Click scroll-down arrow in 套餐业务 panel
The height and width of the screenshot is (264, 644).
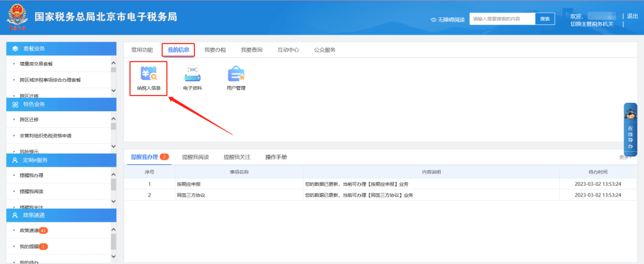pyautogui.click(x=114, y=90)
